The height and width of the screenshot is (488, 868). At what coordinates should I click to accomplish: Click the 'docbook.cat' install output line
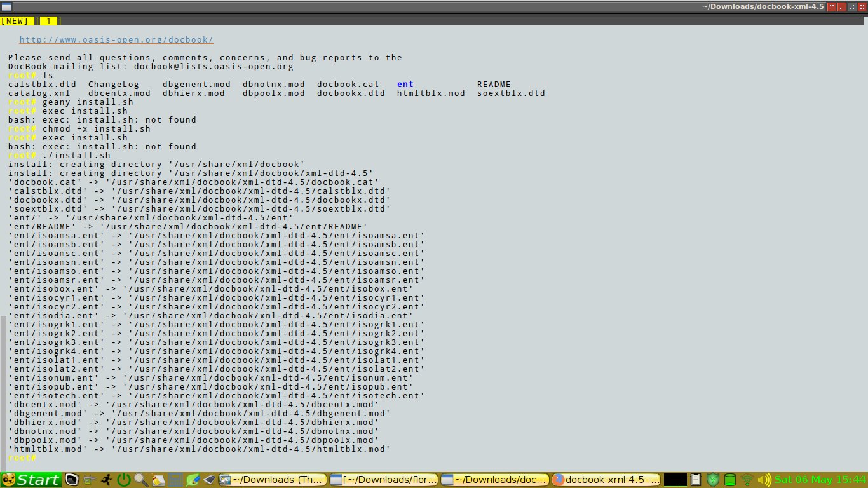194,182
